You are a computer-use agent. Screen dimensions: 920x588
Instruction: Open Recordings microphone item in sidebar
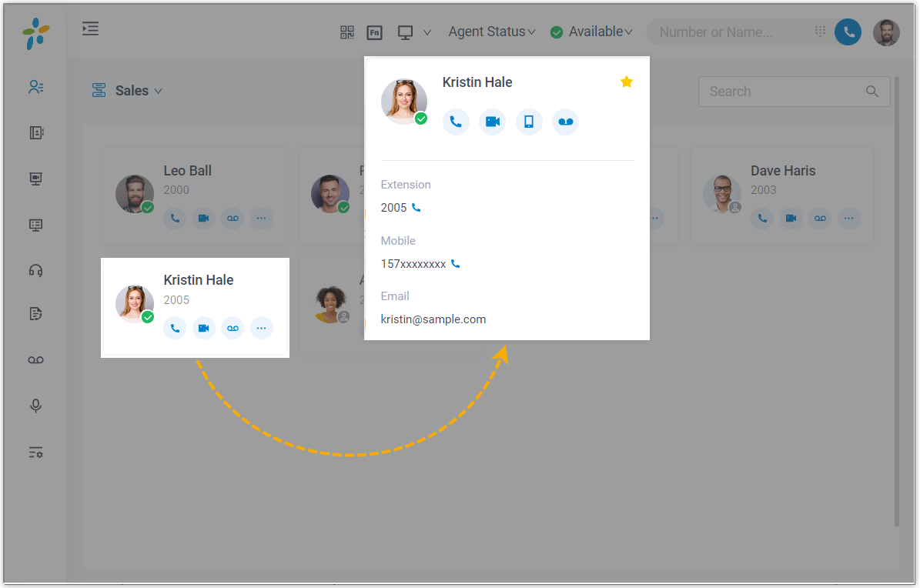(x=35, y=406)
